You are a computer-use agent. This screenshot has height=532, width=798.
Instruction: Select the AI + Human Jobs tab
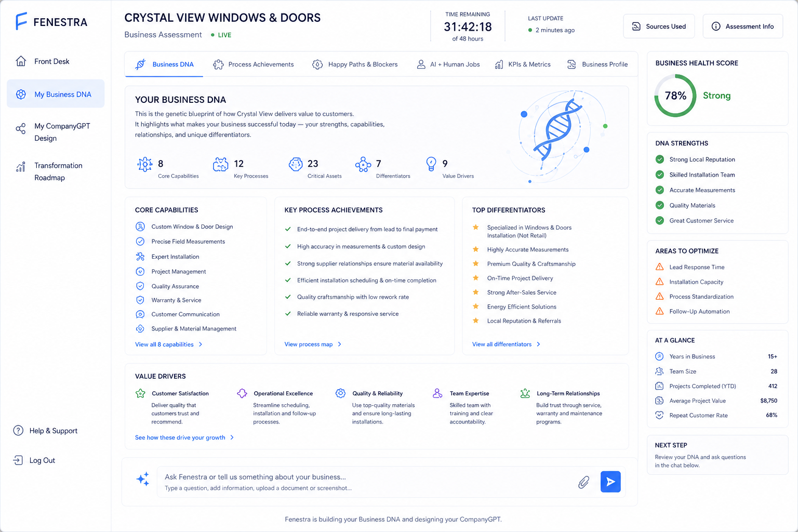coord(448,64)
